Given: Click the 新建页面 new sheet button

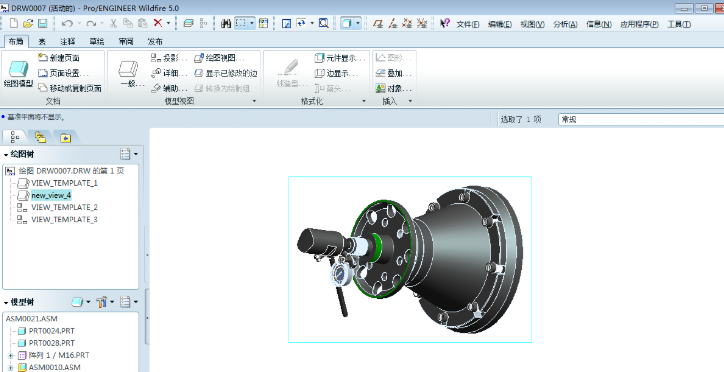Looking at the screenshot, I should pos(59,58).
